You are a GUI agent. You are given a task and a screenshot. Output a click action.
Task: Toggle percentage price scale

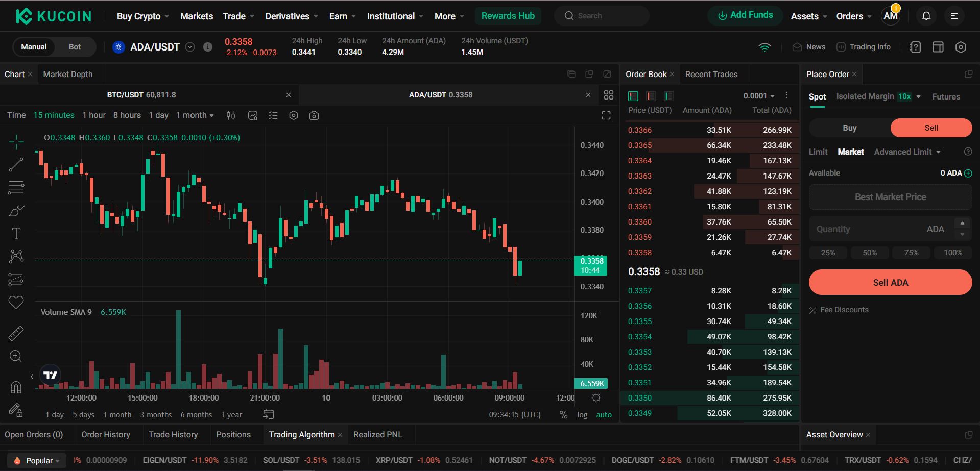[564, 415]
